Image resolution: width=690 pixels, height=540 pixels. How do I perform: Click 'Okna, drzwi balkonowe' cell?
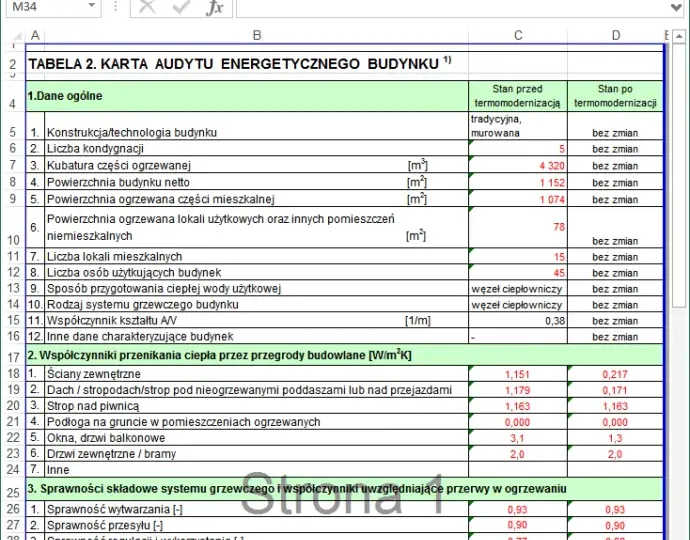point(257,437)
